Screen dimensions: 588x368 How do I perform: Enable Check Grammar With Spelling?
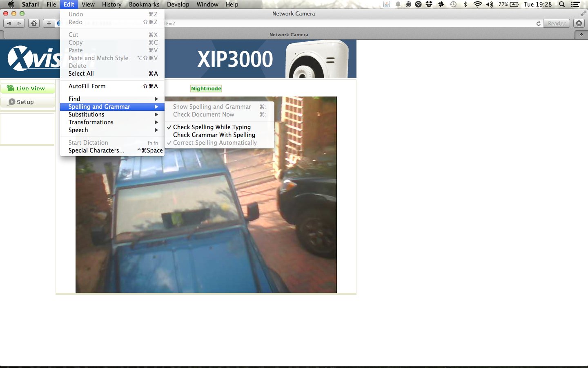(219, 135)
